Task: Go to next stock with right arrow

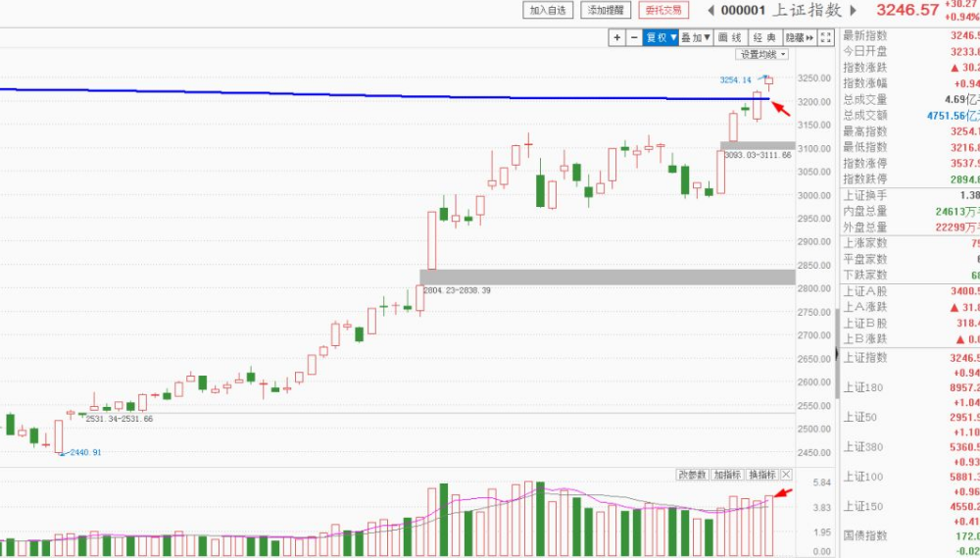Action: 853,10
